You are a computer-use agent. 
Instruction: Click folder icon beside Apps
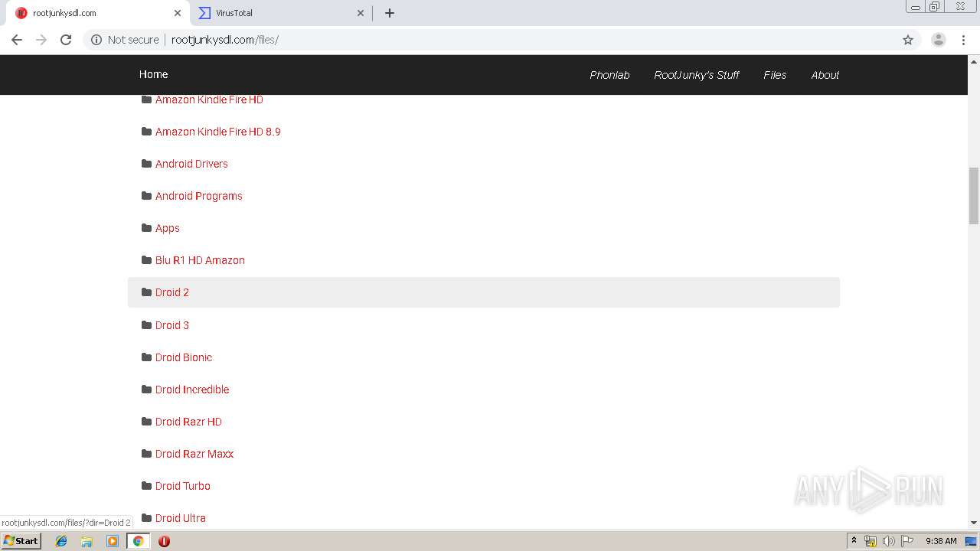146,227
